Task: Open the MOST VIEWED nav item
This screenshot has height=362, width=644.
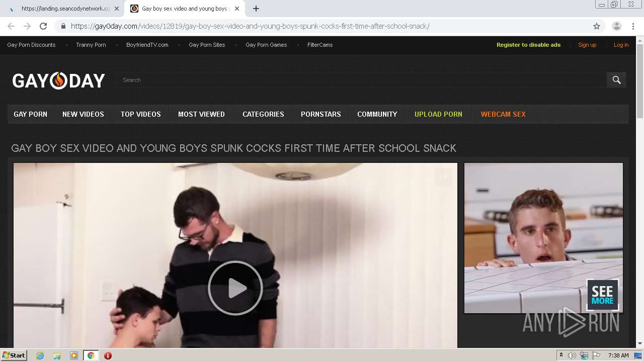Action: click(201, 114)
